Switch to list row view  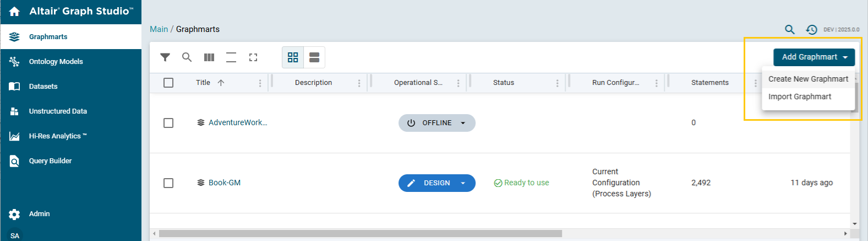pos(314,57)
